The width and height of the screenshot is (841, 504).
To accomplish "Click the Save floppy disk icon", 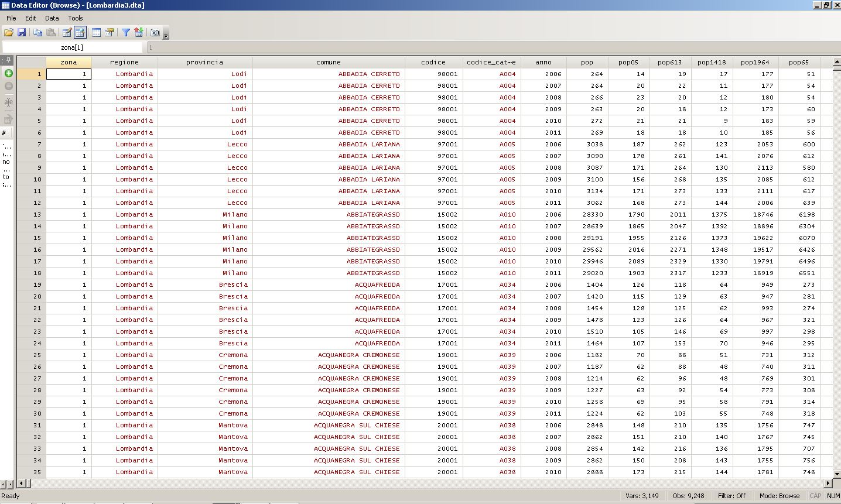I will coord(22,33).
